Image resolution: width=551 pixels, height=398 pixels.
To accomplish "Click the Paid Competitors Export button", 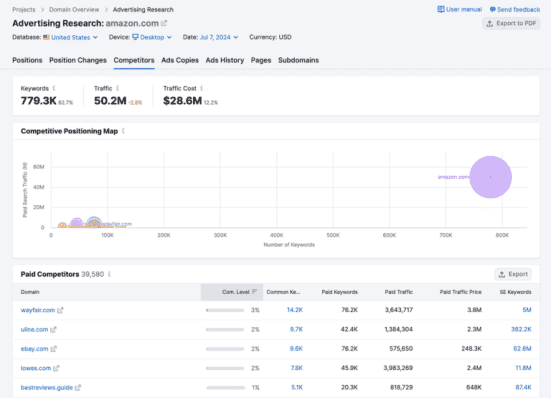I will tap(513, 274).
